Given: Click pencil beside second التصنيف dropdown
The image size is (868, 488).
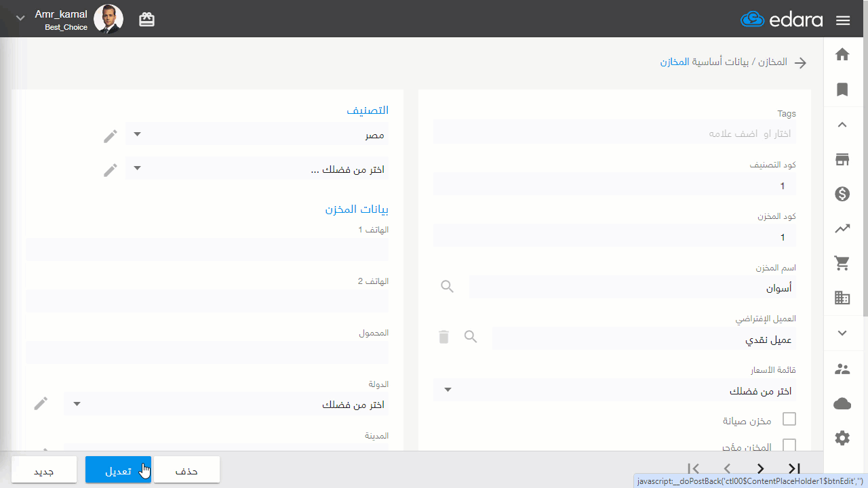Looking at the screenshot, I should [111, 170].
